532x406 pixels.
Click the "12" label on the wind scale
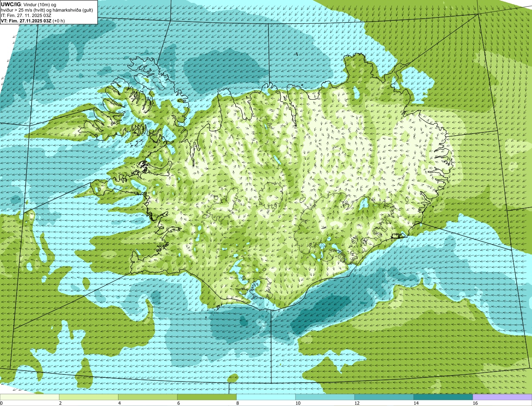coord(357,403)
